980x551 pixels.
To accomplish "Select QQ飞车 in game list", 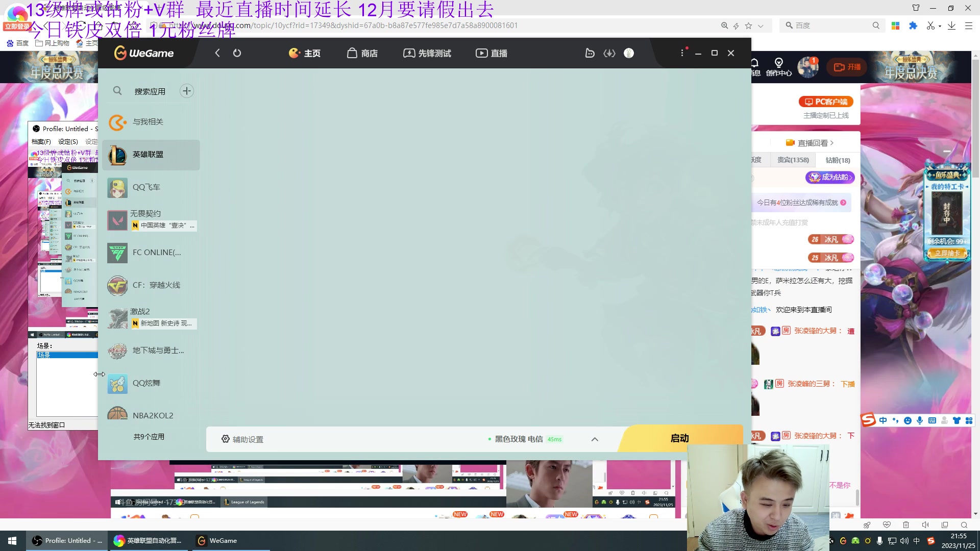I will pos(151,187).
